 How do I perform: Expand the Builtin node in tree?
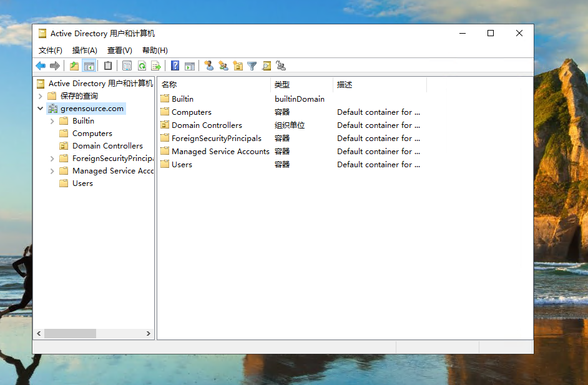(52, 121)
